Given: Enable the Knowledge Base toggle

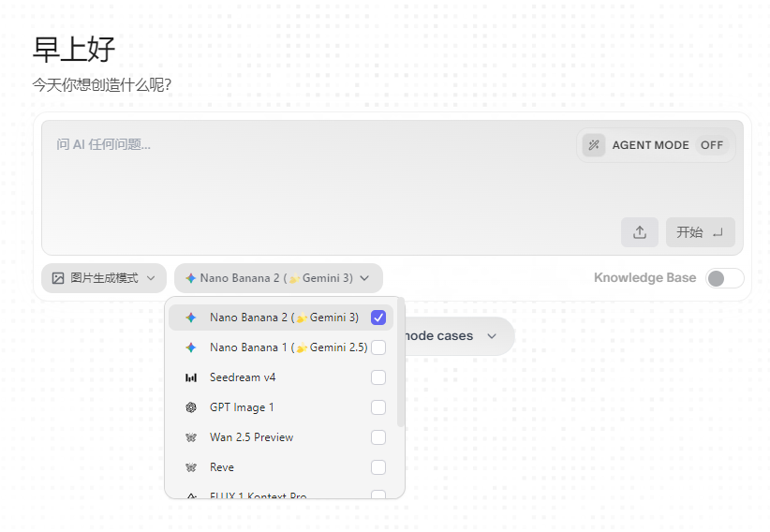Looking at the screenshot, I should pos(725,278).
